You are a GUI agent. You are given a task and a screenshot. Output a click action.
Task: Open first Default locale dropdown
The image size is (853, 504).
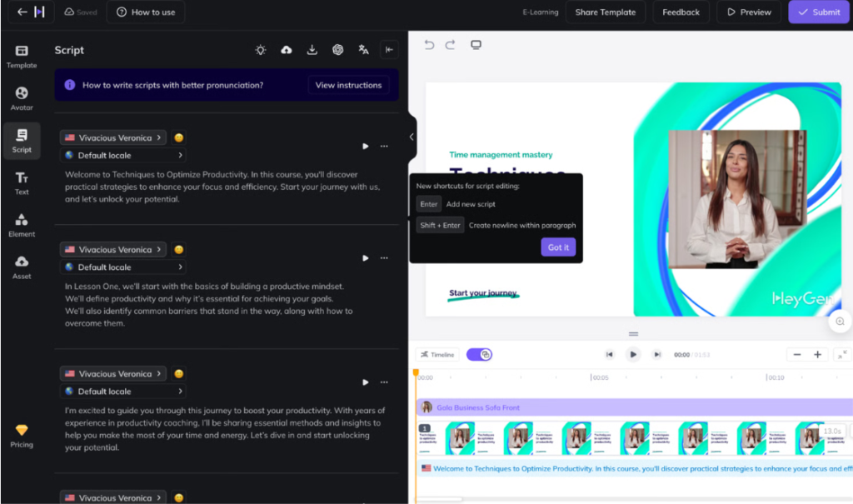(x=122, y=155)
